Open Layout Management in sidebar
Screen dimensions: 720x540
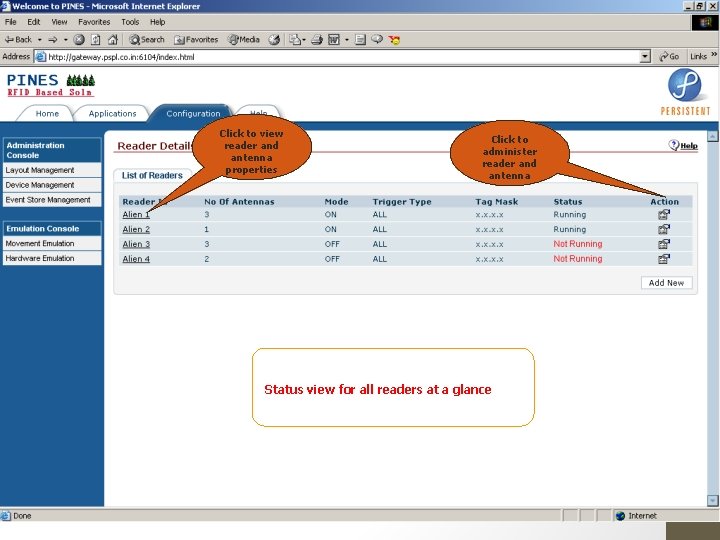(x=52, y=170)
